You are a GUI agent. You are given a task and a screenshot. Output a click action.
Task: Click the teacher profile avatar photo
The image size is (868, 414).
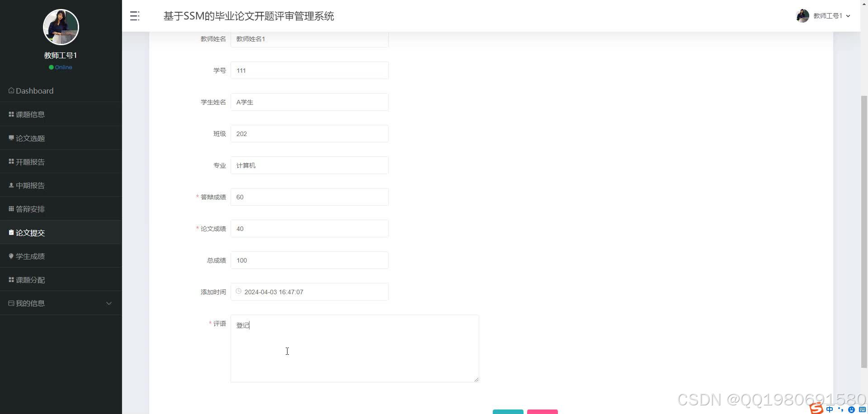[61, 27]
